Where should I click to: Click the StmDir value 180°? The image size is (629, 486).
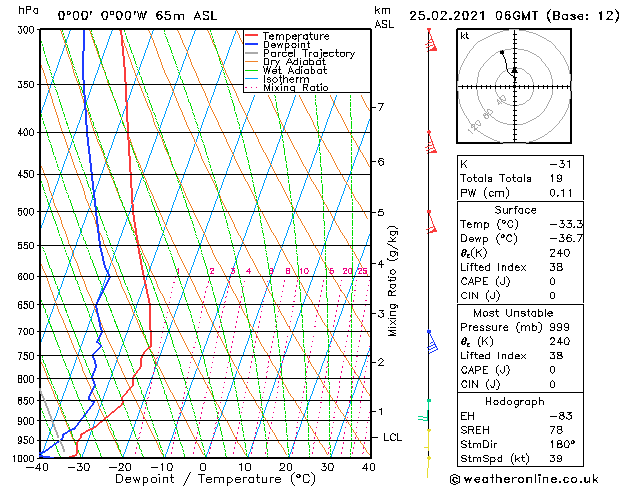click(x=562, y=444)
